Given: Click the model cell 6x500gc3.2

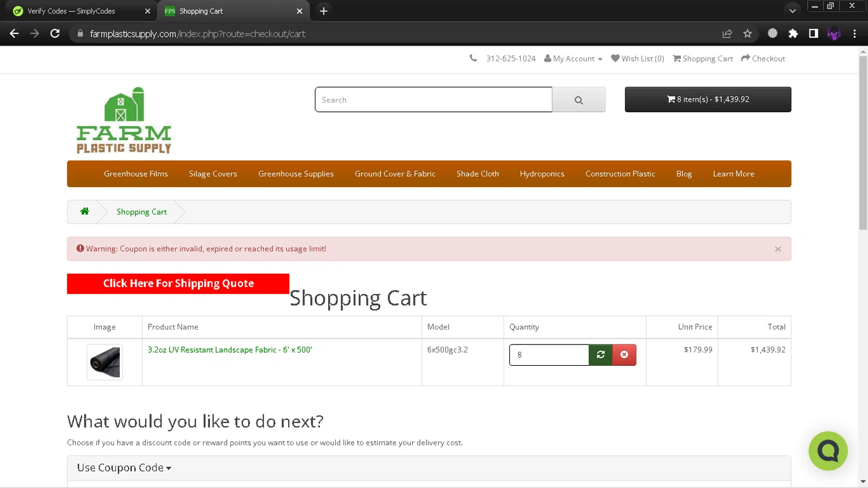Looking at the screenshot, I should [x=447, y=350].
